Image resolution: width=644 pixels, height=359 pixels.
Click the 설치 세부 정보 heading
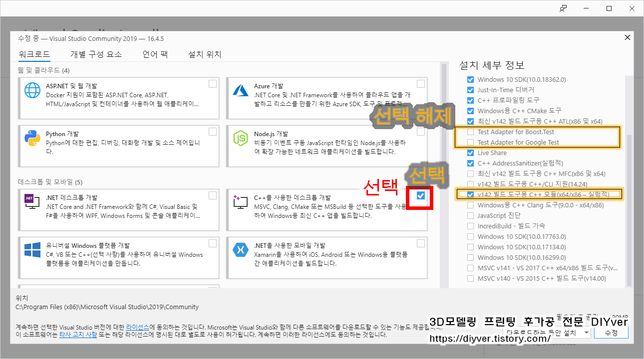coord(492,65)
